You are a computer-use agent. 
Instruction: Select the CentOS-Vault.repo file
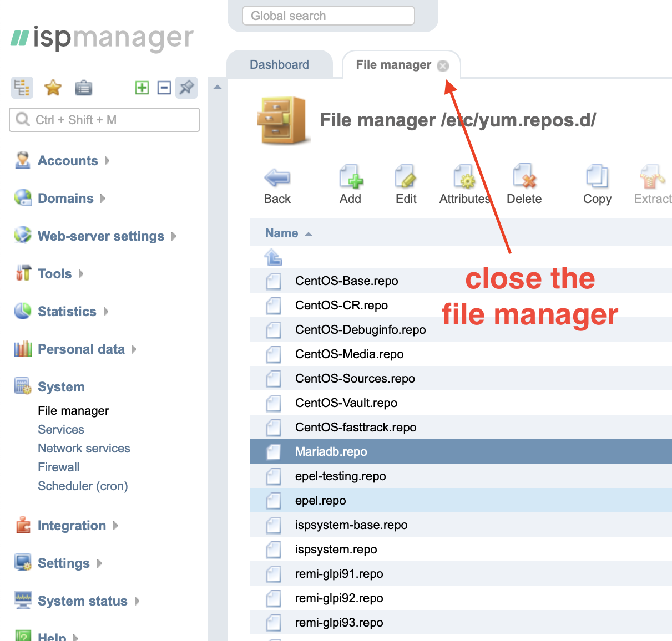(x=461, y=403)
